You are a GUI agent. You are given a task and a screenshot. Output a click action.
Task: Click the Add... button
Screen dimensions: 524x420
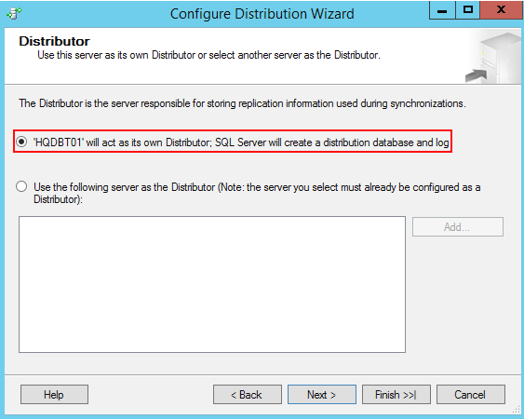458,227
